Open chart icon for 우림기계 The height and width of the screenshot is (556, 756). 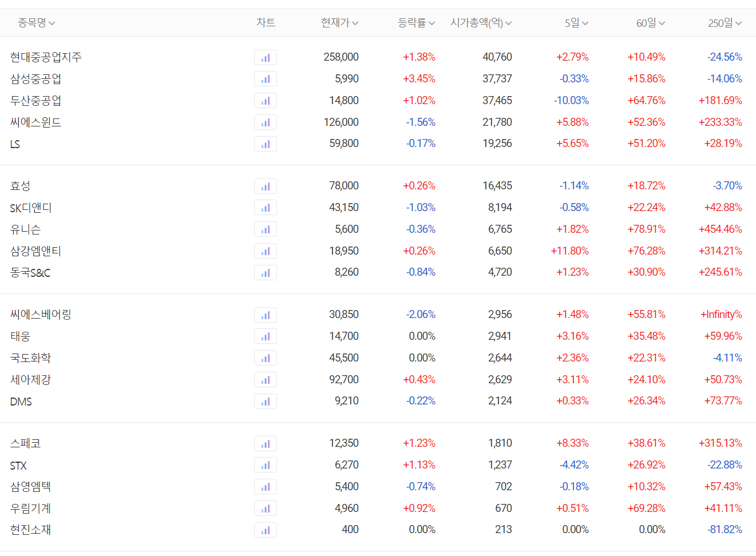[x=266, y=509]
